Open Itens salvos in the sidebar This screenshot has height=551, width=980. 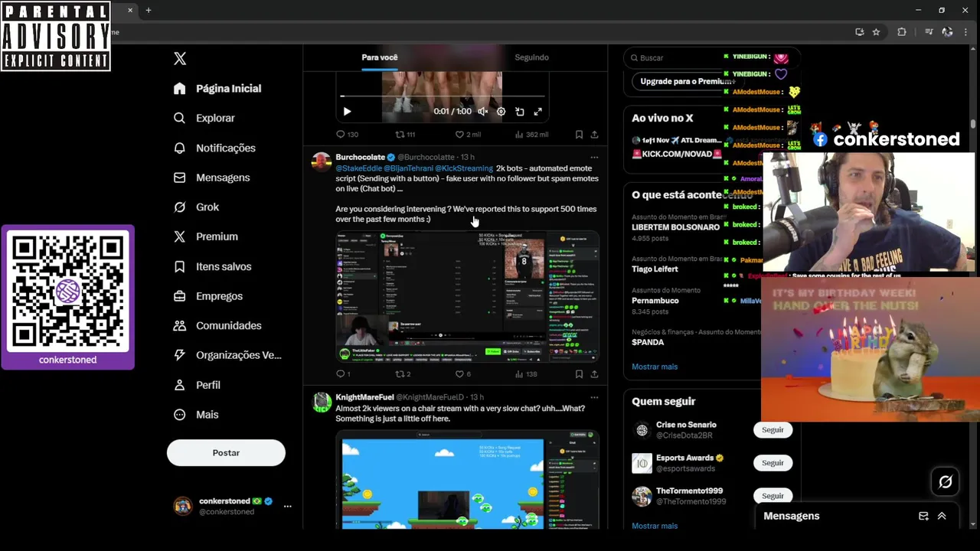click(x=212, y=266)
